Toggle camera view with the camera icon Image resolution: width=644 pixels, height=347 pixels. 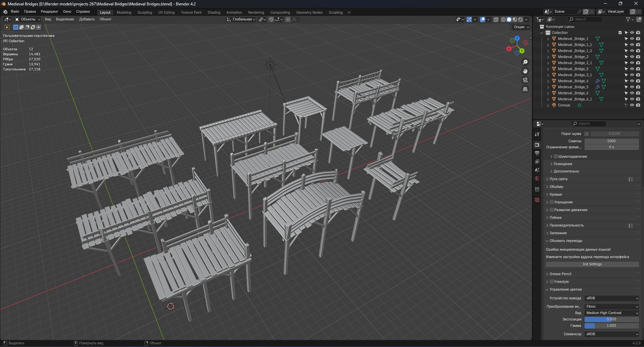pyautogui.click(x=525, y=80)
